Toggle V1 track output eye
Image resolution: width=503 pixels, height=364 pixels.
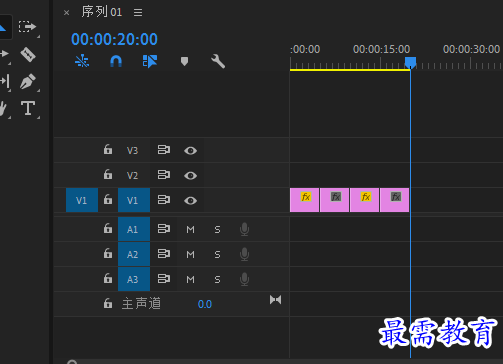[190, 200]
